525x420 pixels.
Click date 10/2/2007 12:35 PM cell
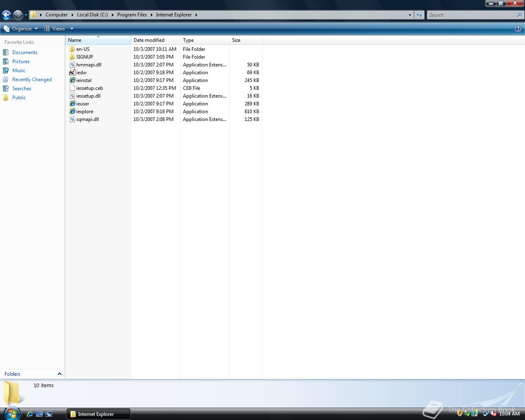coord(155,88)
